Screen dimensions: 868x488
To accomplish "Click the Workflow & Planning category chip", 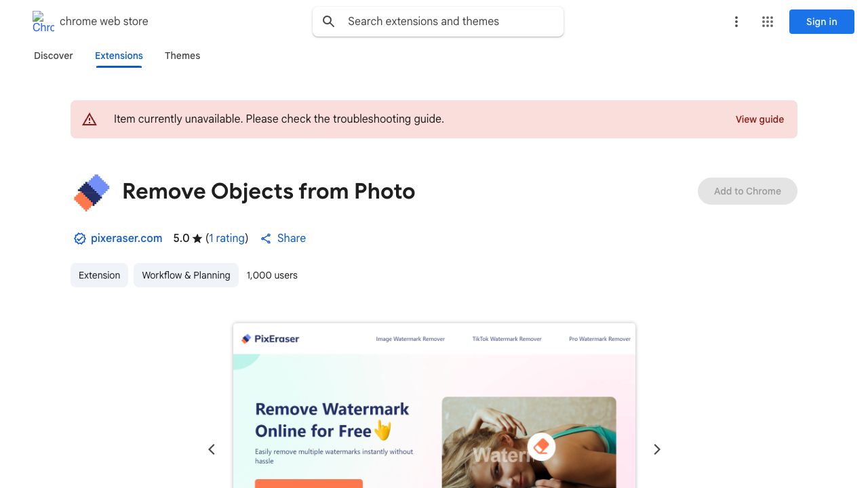I will tap(186, 275).
